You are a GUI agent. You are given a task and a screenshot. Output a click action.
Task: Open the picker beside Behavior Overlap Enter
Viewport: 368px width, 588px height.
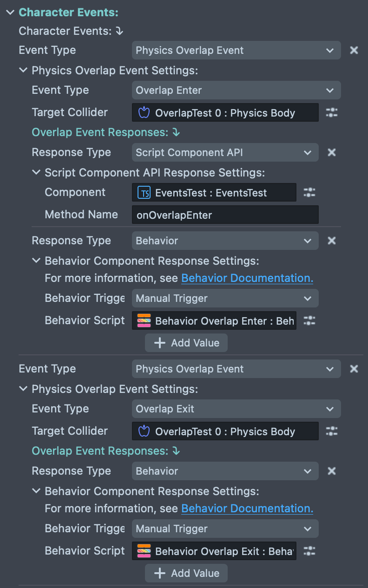309,320
